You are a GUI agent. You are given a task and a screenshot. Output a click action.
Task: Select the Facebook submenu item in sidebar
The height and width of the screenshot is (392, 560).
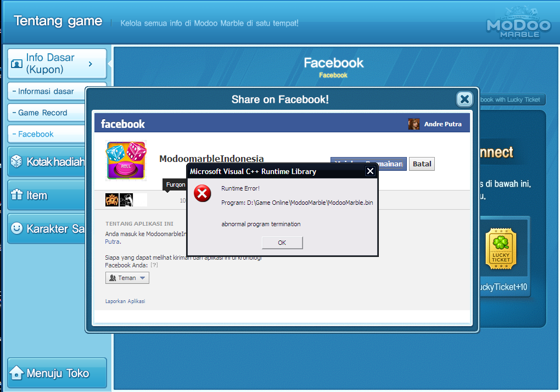click(x=46, y=135)
